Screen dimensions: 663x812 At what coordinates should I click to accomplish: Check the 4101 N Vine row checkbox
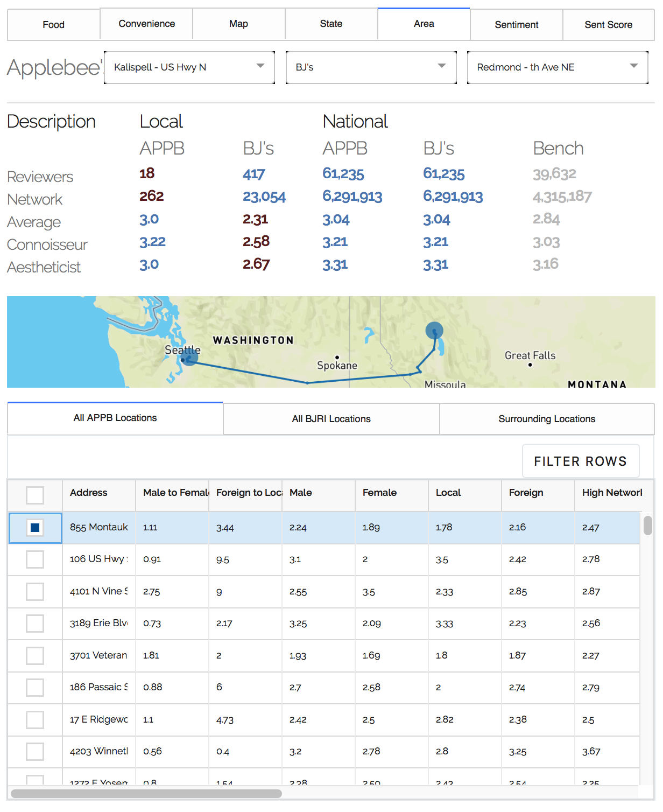pyautogui.click(x=35, y=592)
